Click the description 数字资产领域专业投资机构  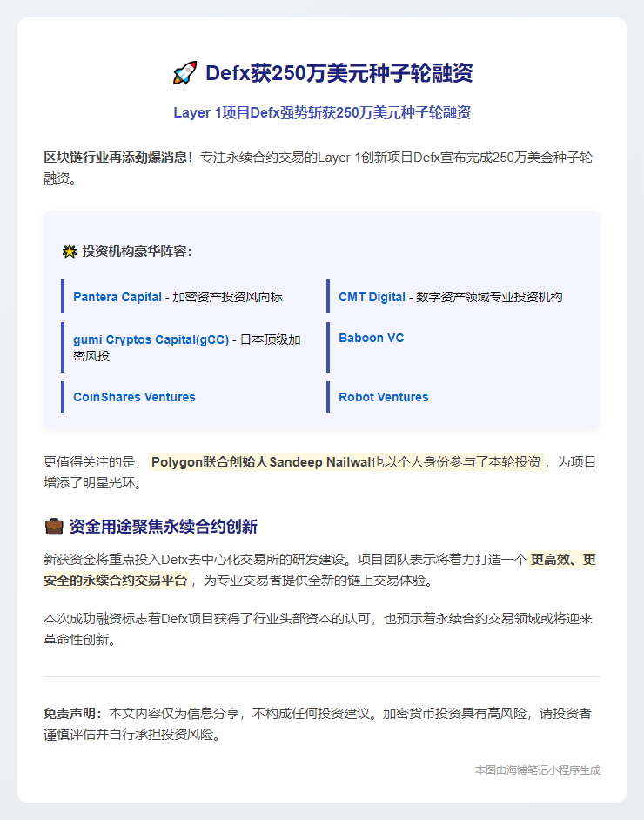point(489,297)
